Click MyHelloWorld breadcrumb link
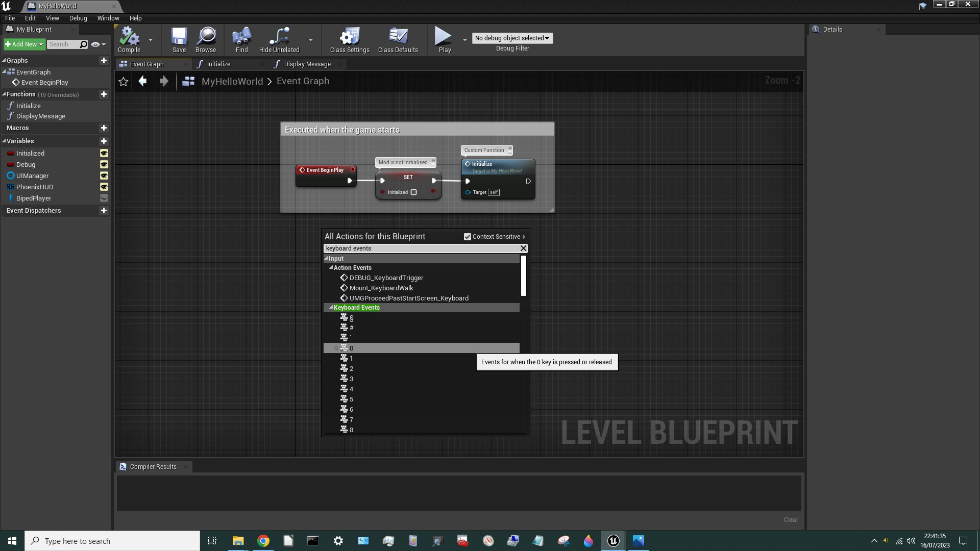Image resolution: width=980 pixels, height=551 pixels. (x=232, y=82)
